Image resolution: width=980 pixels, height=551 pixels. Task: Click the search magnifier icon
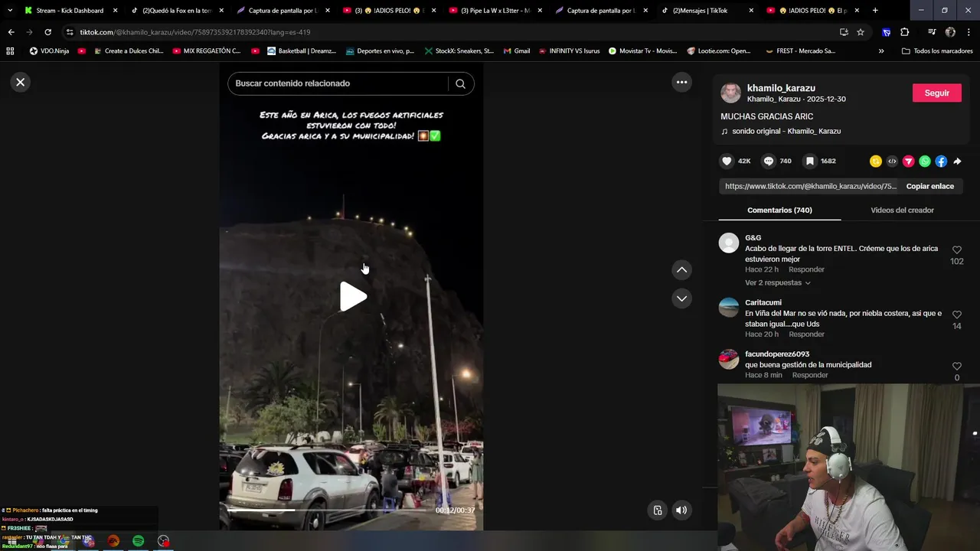pyautogui.click(x=460, y=83)
